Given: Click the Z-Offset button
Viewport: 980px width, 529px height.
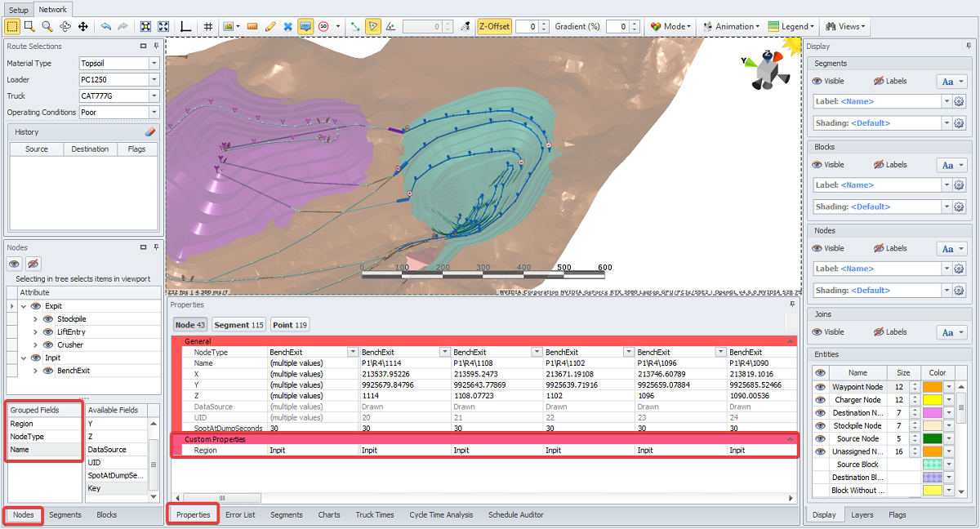Looking at the screenshot, I should click(x=494, y=26).
